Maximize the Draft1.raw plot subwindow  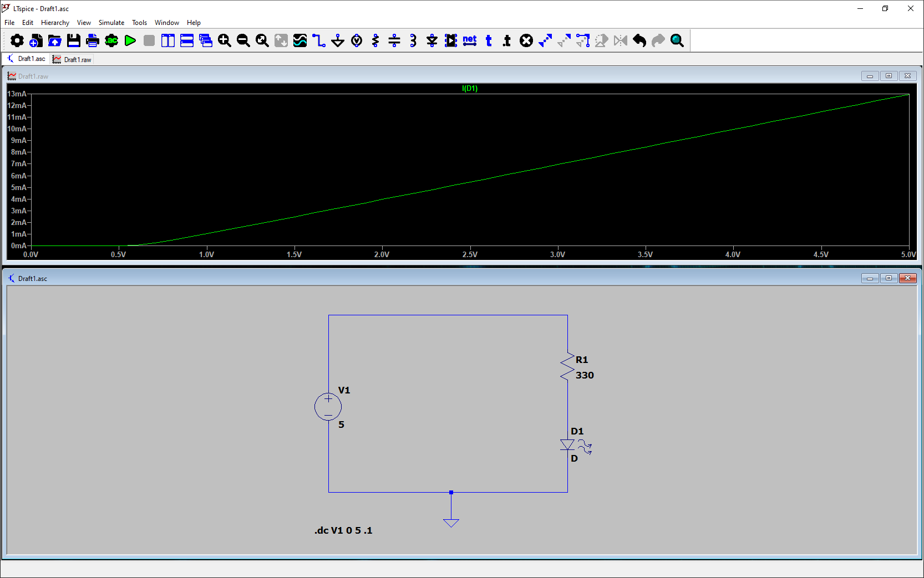pos(889,76)
